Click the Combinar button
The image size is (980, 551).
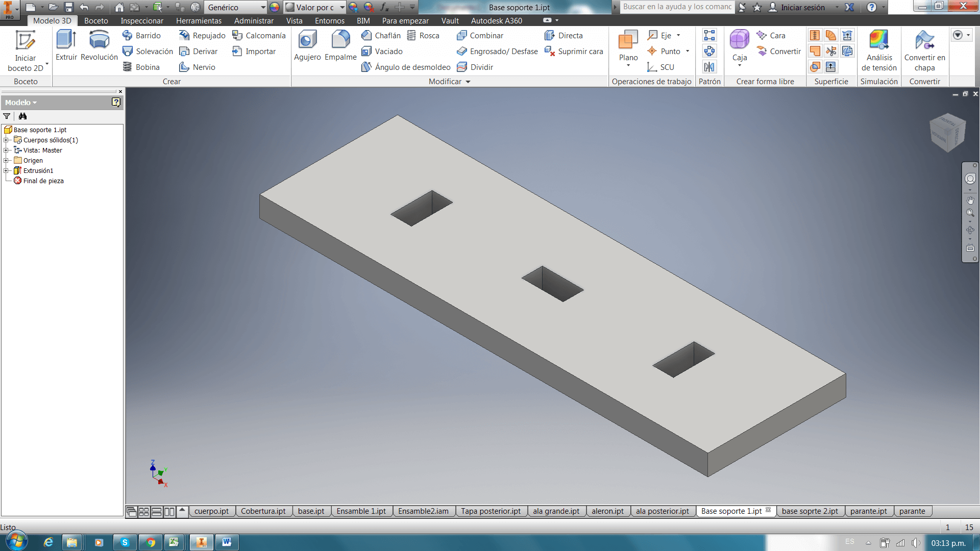[480, 35]
